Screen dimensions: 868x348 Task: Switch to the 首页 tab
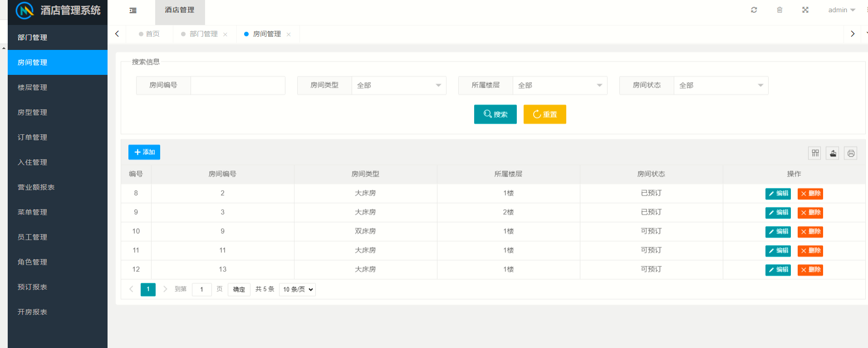(x=150, y=34)
